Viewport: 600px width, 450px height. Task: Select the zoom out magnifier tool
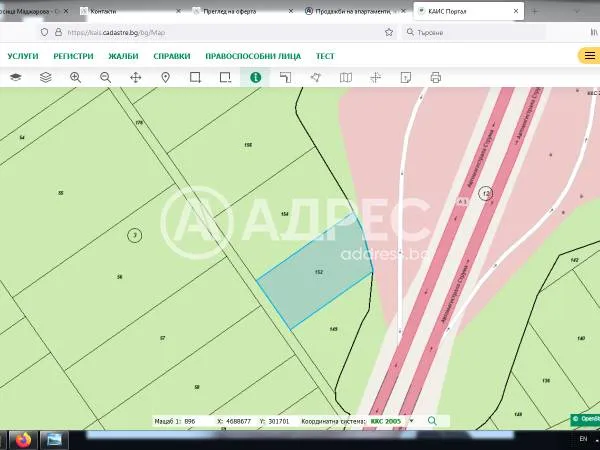105,77
